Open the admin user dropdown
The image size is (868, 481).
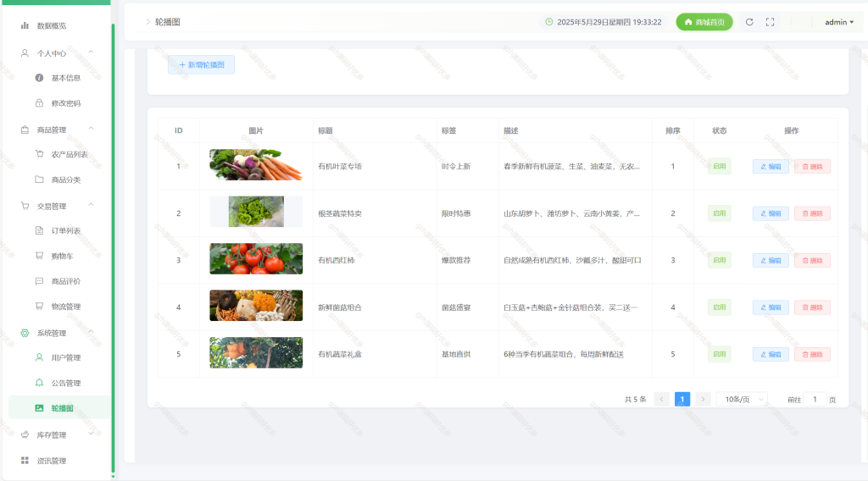tap(839, 22)
